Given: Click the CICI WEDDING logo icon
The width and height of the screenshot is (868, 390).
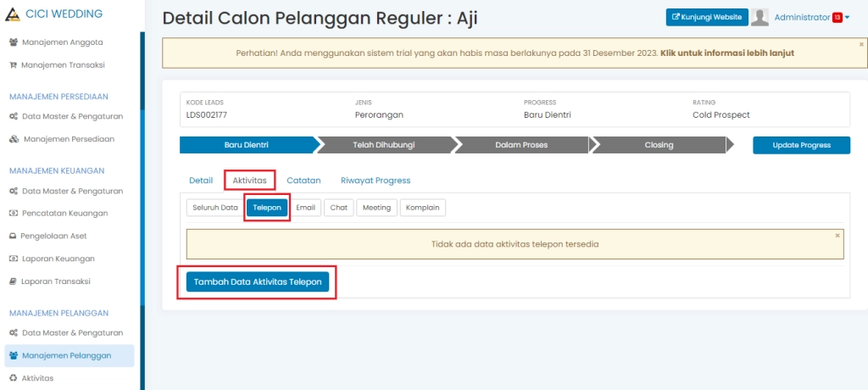Looking at the screenshot, I should [x=12, y=14].
